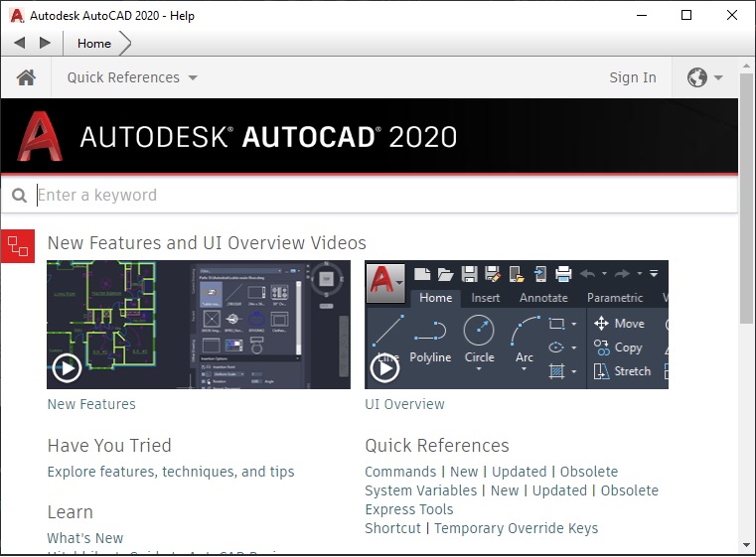Viewport: 756px width, 557px height.
Task: Open Temporary Override Keys link
Action: pos(516,528)
